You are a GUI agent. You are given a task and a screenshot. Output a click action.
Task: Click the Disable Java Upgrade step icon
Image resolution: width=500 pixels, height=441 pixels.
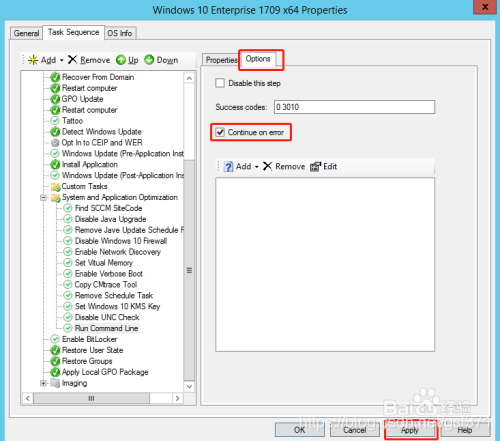[68, 219]
